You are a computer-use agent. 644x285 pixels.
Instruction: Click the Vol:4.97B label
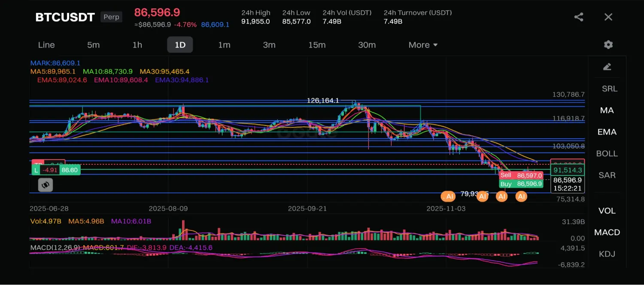pos(46,221)
